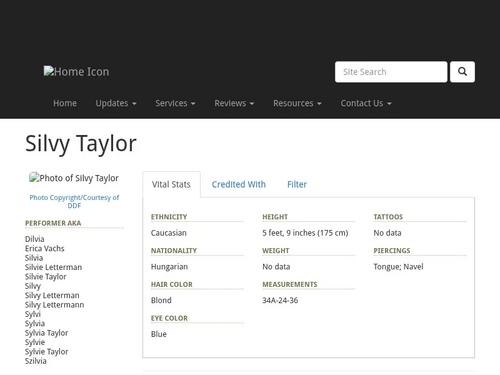Open the Updates dropdown menu
This screenshot has height=375, width=500.
pos(116,103)
